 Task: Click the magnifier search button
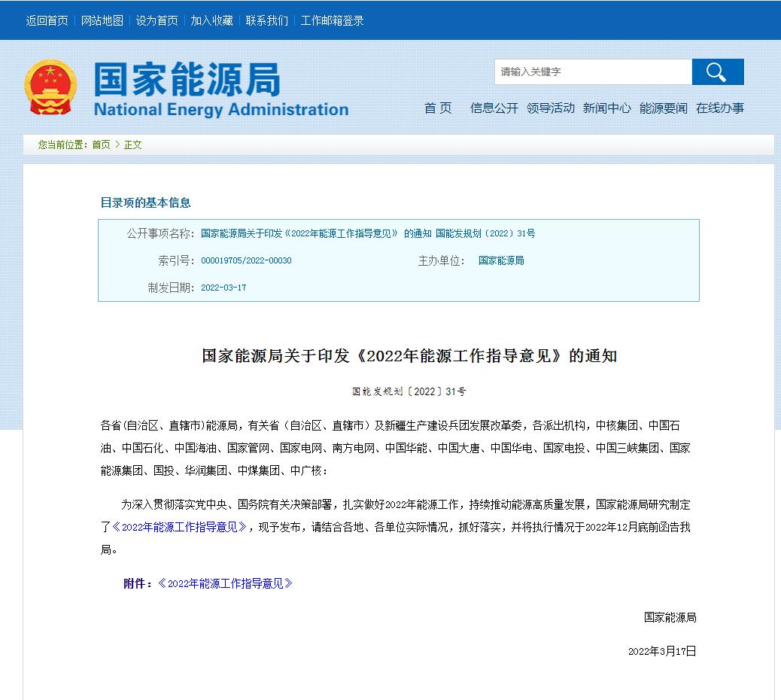(718, 72)
